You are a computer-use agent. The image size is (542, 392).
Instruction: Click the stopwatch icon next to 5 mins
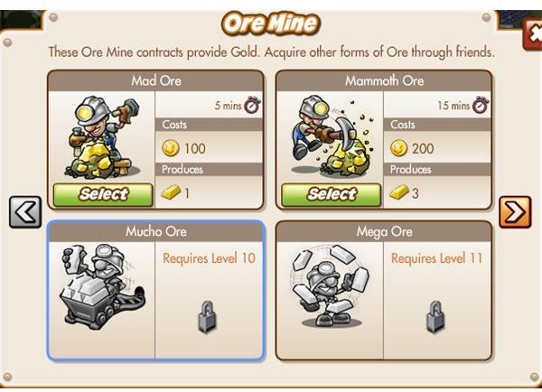pyautogui.click(x=252, y=105)
